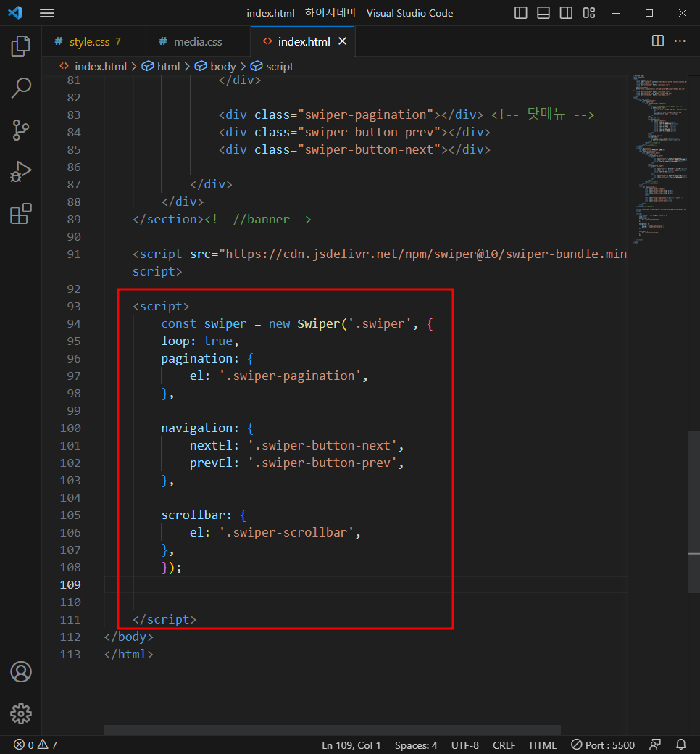Click on prevEl '.swiper-button-prev' line

(296, 463)
